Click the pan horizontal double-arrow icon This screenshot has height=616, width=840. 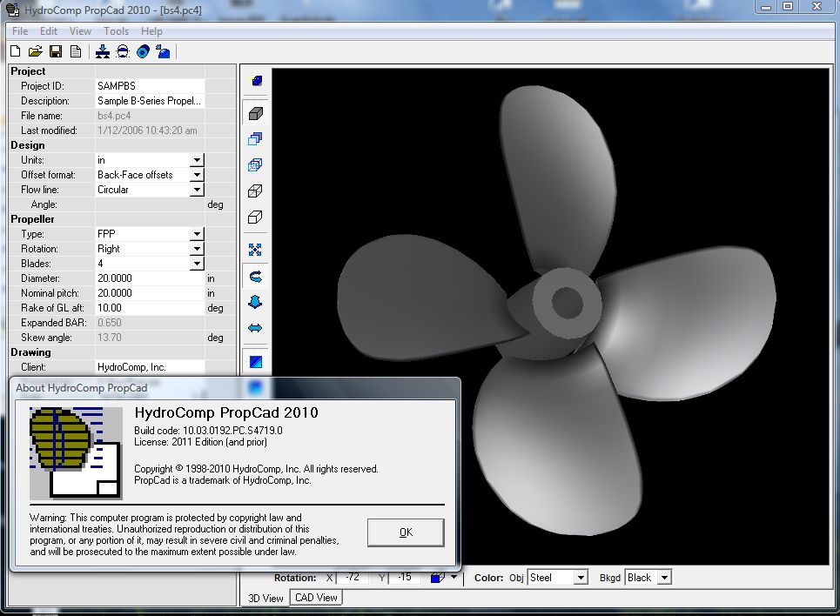[255, 328]
